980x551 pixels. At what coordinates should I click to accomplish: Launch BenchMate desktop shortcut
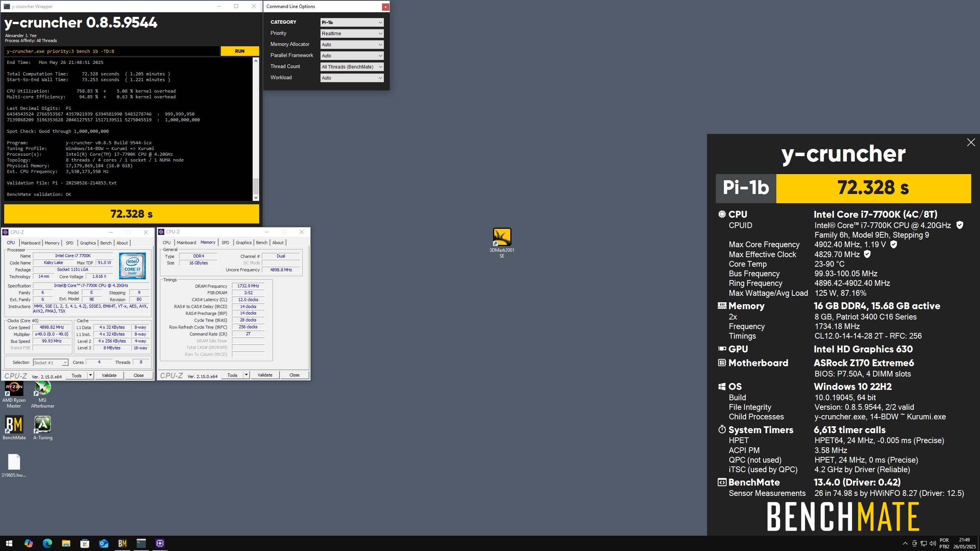click(x=14, y=428)
